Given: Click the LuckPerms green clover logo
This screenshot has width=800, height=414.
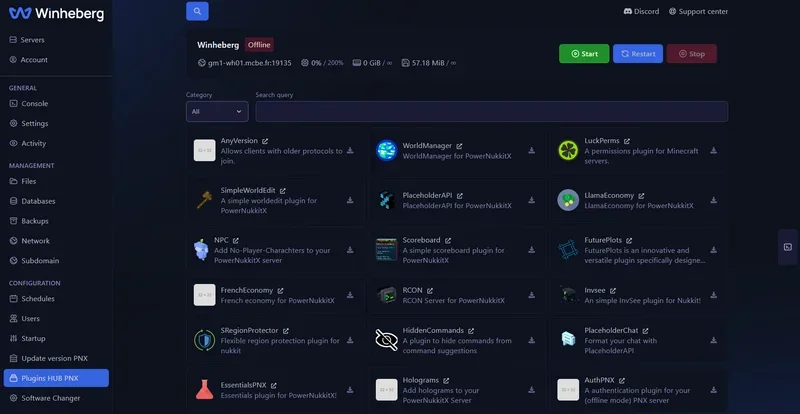Looking at the screenshot, I should coord(568,151).
